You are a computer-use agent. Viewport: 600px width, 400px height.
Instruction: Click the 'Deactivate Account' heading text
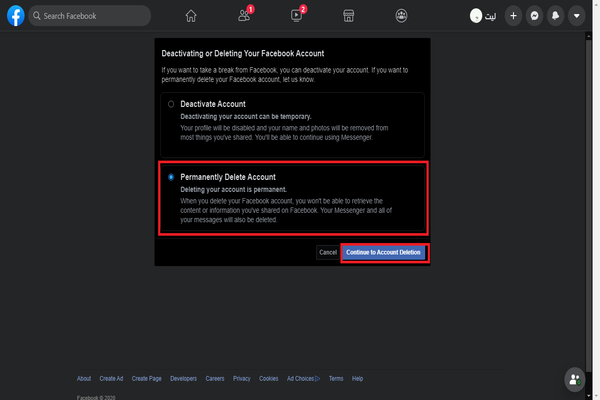pos(213,104)
